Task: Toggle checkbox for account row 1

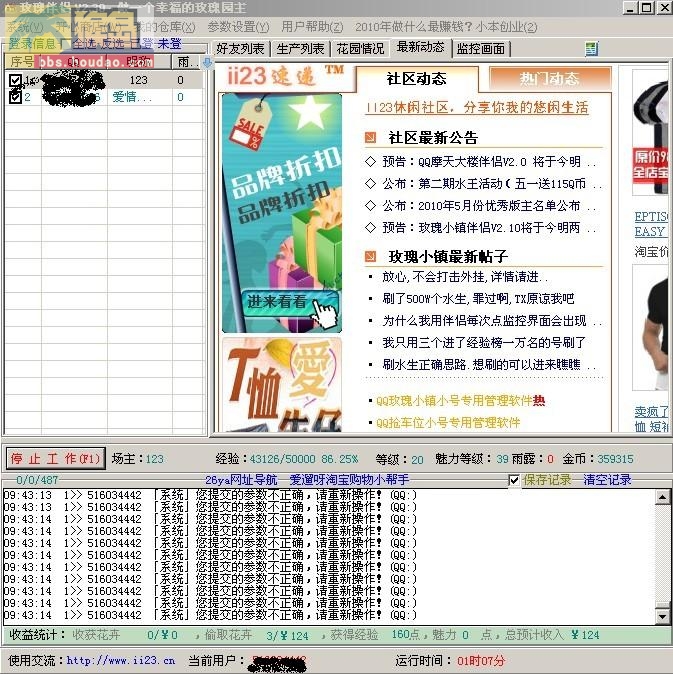Action: point(15,80)
